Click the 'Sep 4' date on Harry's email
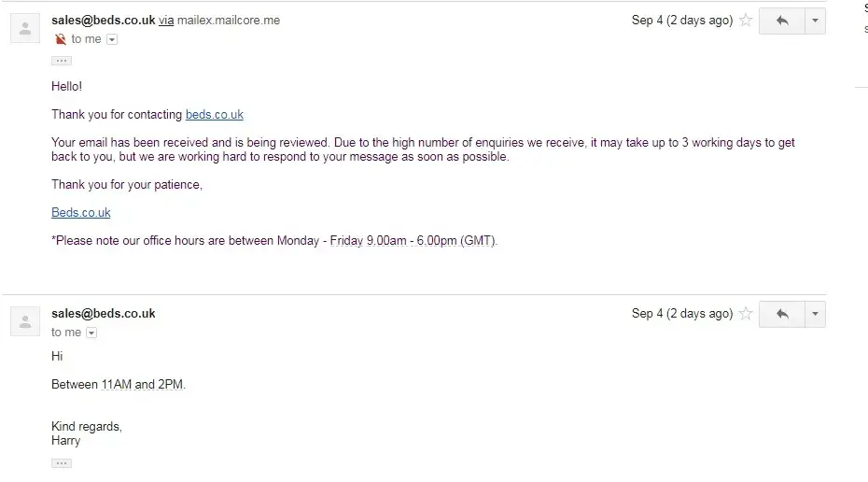The image size is (868, 482). coord(681,314)
